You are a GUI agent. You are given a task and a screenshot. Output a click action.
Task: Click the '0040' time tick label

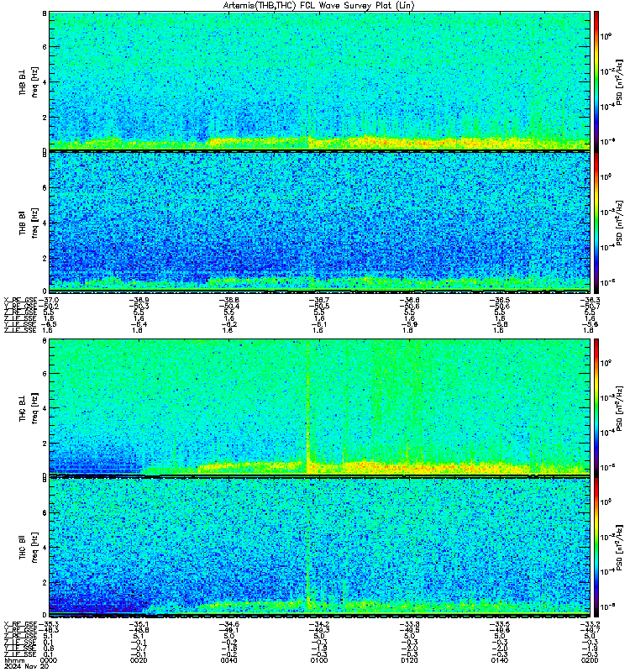228,660
